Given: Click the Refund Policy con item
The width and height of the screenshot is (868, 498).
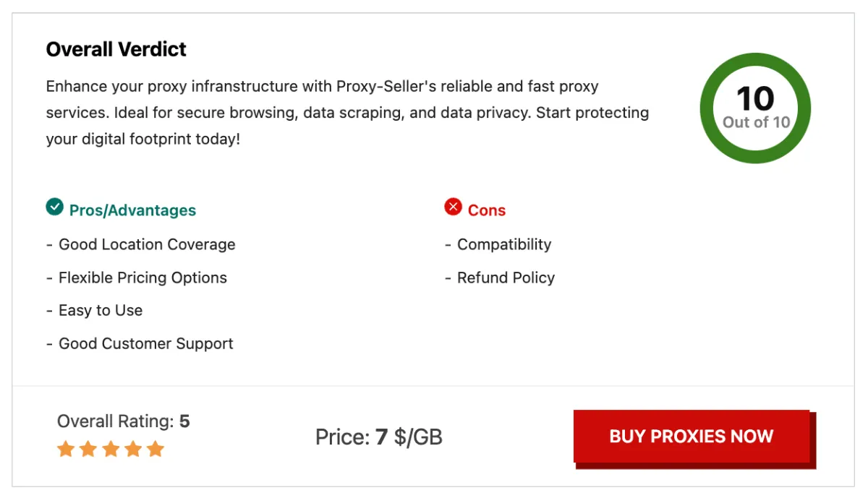Looking at the screenshot, I should click(506, 278).
